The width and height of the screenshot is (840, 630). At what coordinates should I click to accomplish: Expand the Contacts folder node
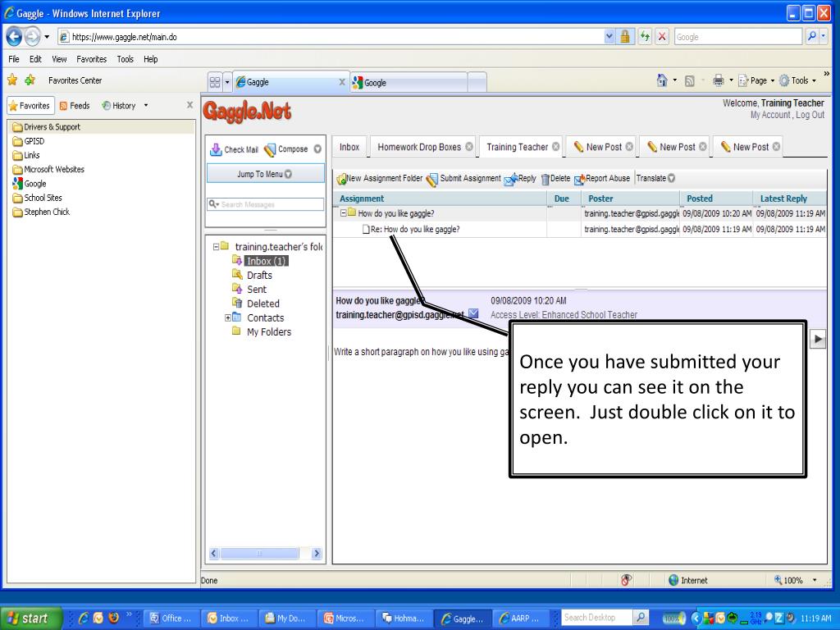[x=228, y=317]
